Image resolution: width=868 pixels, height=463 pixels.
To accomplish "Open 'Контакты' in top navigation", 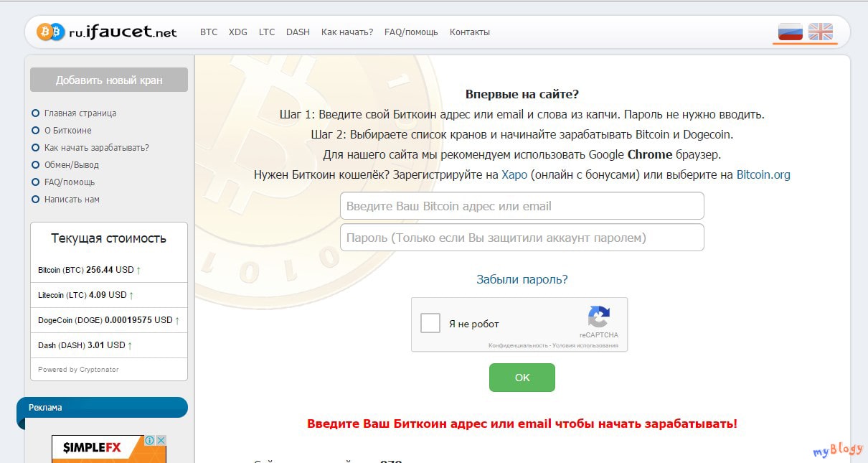I will pyautogui.click(x=470, y=32).
